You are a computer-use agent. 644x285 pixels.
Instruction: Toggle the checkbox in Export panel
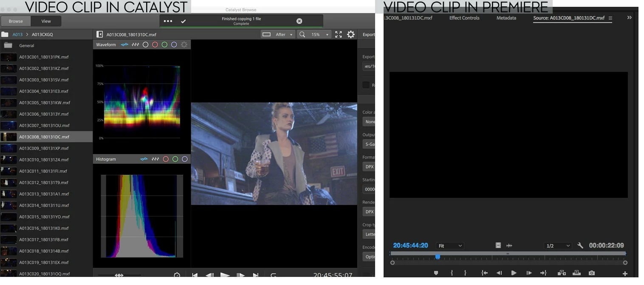(x=366, y=85)
